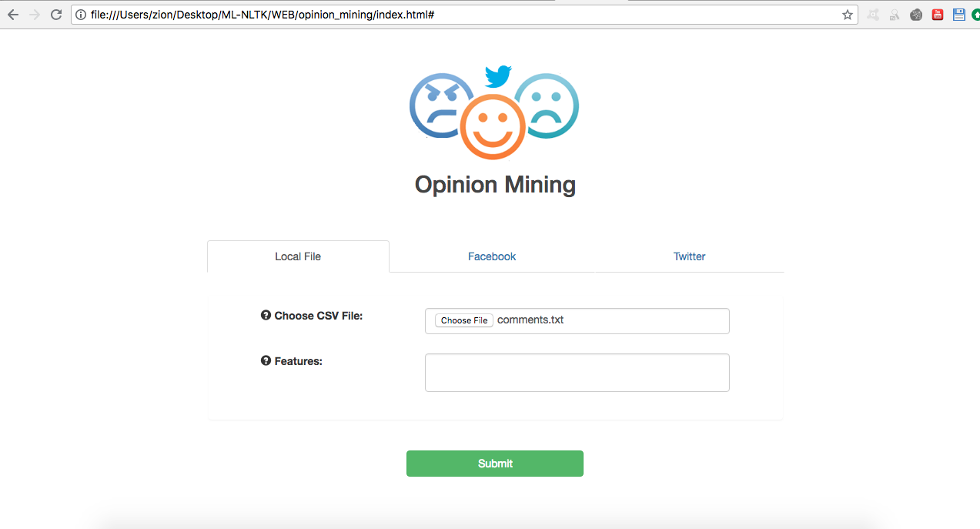980x529 pixels.
Task: Click inside the Features text box
Action: pos(577,373)
